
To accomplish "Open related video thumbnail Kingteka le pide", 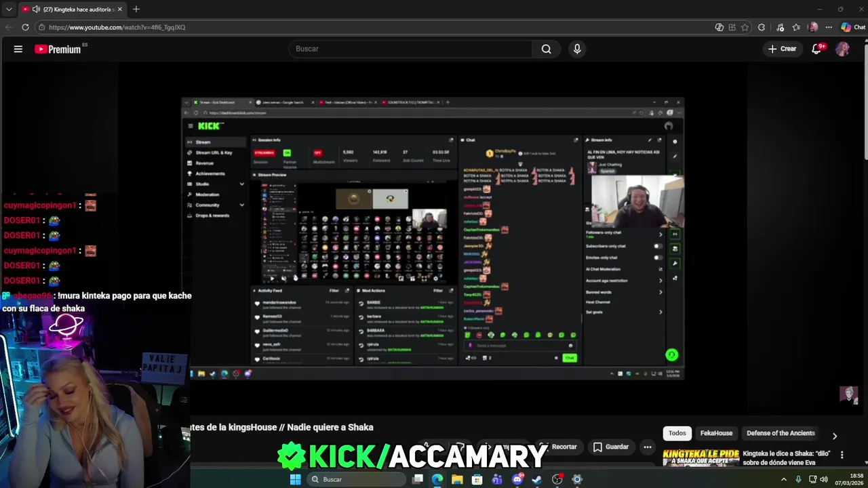I will 701,457.
